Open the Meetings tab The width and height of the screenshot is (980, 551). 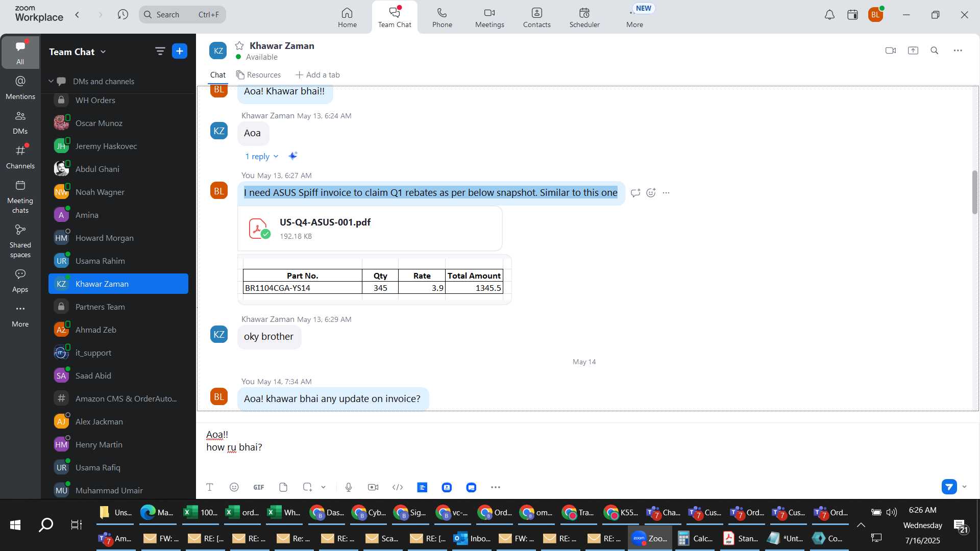(x=489, y=17)
